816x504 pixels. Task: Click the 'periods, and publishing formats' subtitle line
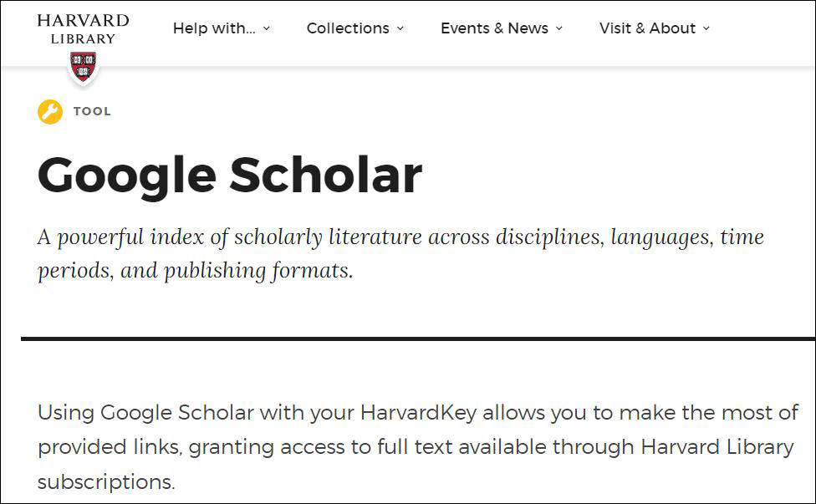point(195,271)
